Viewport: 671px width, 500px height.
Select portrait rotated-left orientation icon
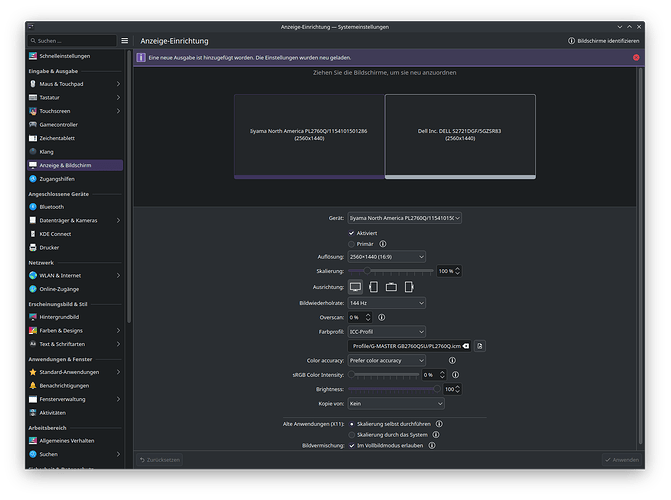point(373,287)
